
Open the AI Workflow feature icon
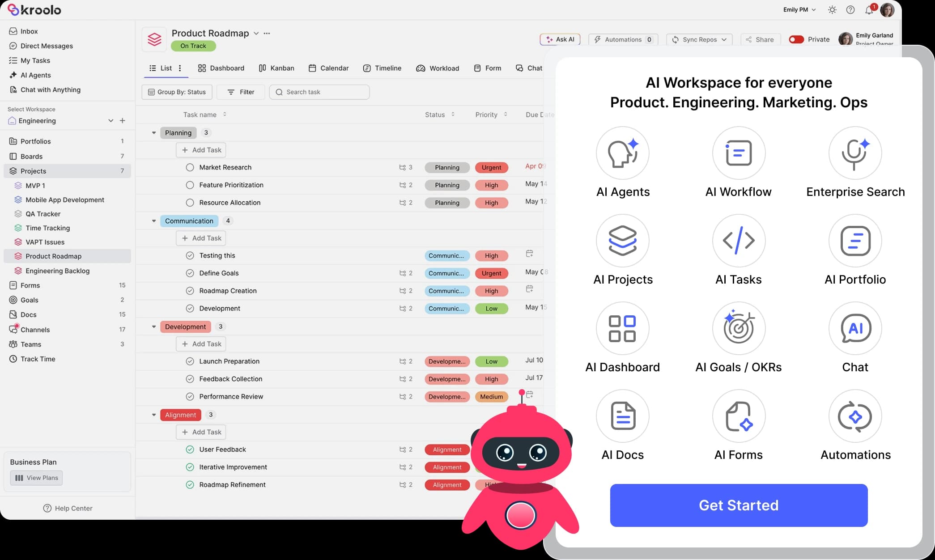(x=739, y=153)
